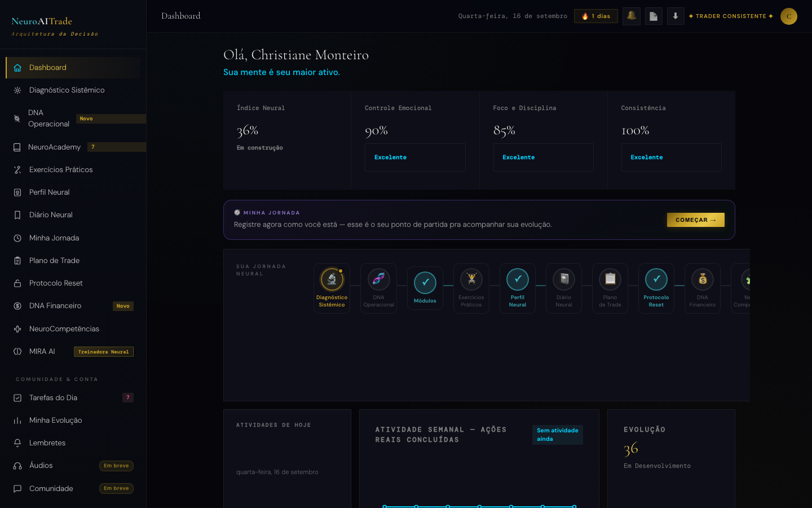
Task: Click the Índice Neural 36% value
Action: coord(248,131)
